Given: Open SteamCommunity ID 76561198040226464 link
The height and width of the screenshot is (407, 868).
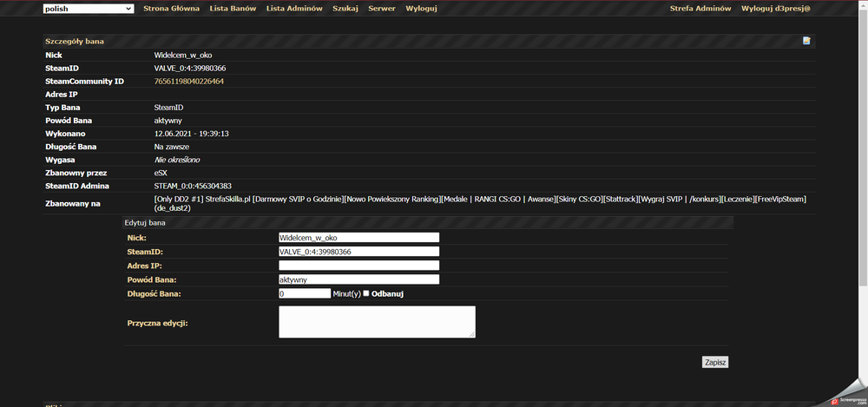Looking at the screenshot, I should coord(188,82).
